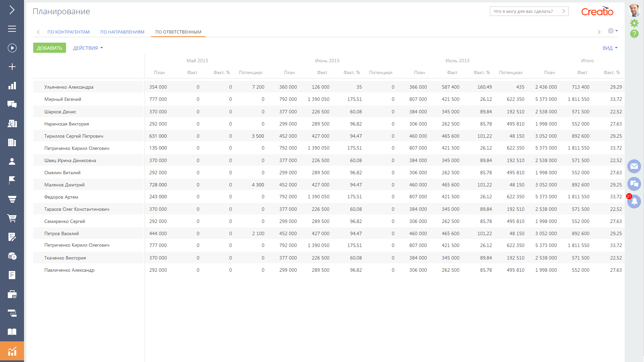644x362 pixels.
Task: Select the ПО ОТВЕТСТВЕННЫМ tab
Action: pyautogui.click(x=178, y=32)
